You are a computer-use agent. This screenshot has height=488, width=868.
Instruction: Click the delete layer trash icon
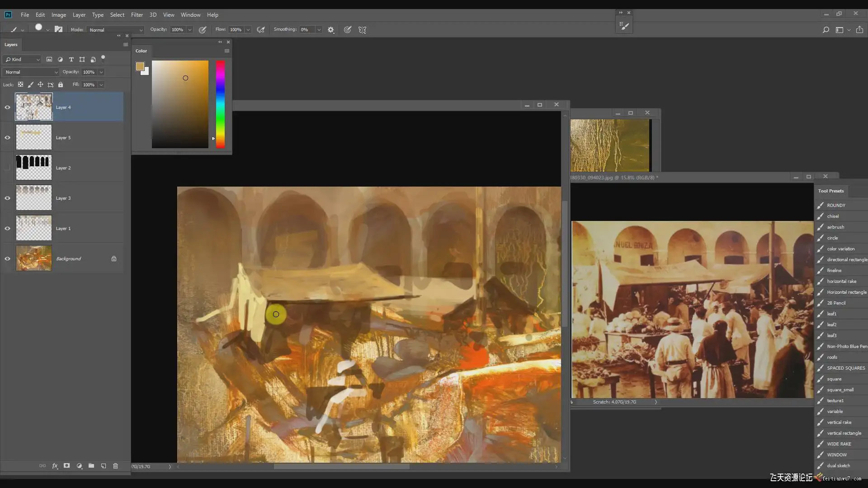(x=115, y=466)
